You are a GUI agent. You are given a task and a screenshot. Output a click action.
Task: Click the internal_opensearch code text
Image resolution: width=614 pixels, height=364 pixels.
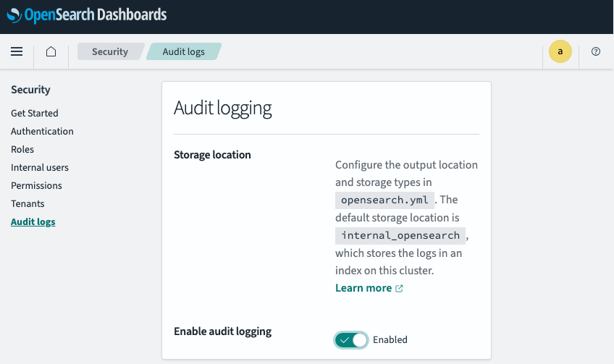pyautogui.click(x=400, y=236)
